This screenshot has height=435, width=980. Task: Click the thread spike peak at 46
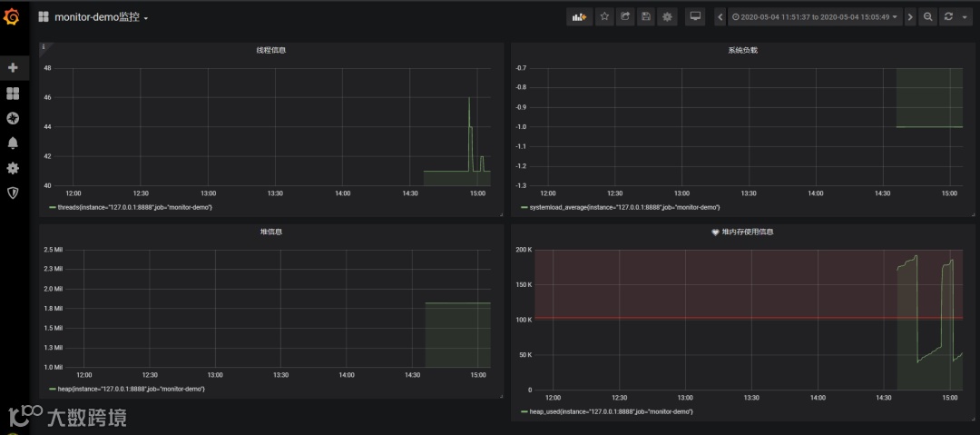pos(469,98)
